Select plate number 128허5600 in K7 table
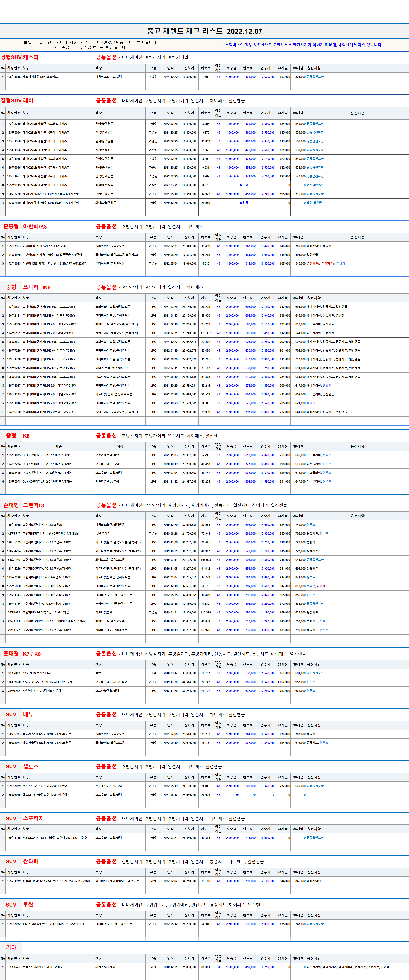 click(x=14, y=682)
